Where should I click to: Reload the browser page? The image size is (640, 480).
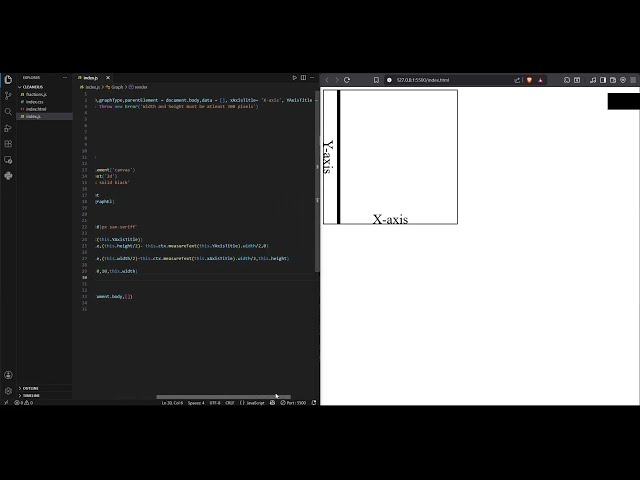[x=347, y=80]
